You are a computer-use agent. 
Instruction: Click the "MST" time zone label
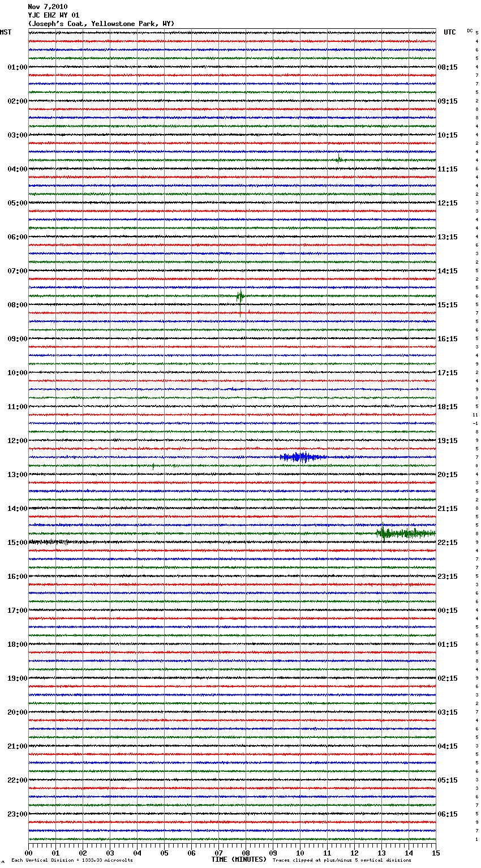pos(6,32)
